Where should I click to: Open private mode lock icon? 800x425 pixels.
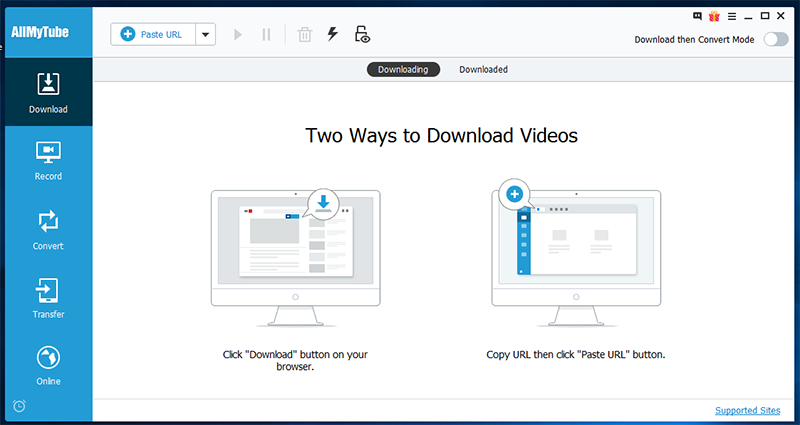[x=362, y=34]
